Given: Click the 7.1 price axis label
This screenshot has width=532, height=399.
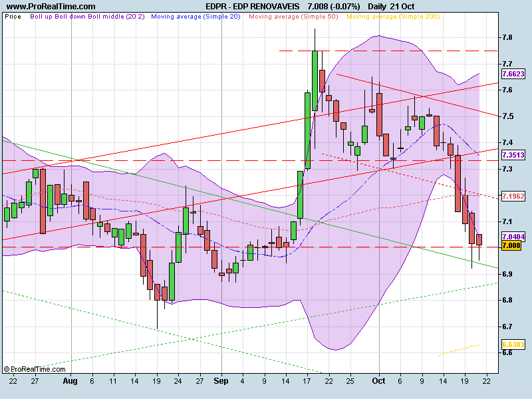Looking at the screenshot, I should [x=507, y=221].
